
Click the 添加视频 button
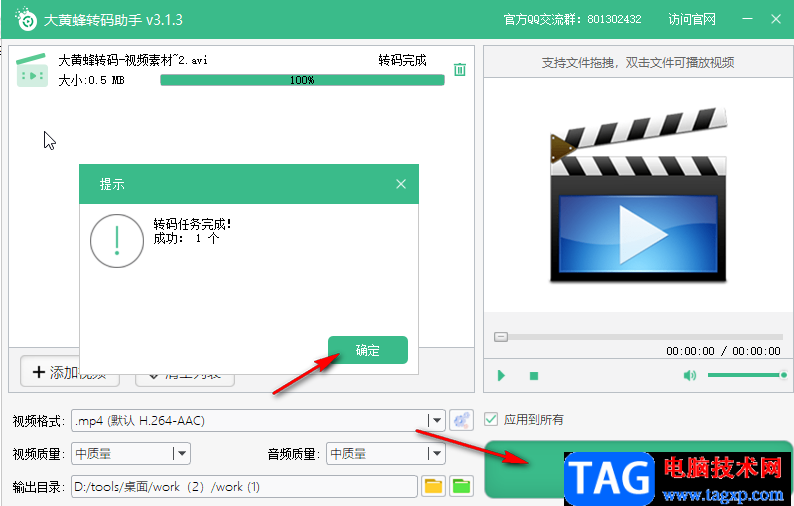[x=70, y=372]
